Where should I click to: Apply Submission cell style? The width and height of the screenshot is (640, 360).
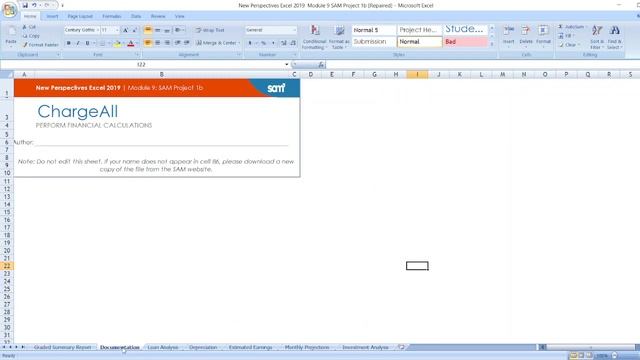(x=373, y=42)
